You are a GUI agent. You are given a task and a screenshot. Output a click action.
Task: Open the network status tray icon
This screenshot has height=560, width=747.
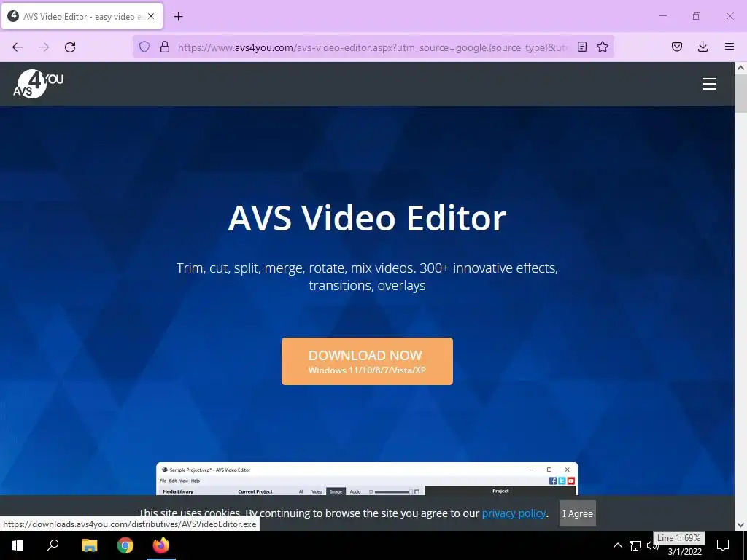point(635,545)
